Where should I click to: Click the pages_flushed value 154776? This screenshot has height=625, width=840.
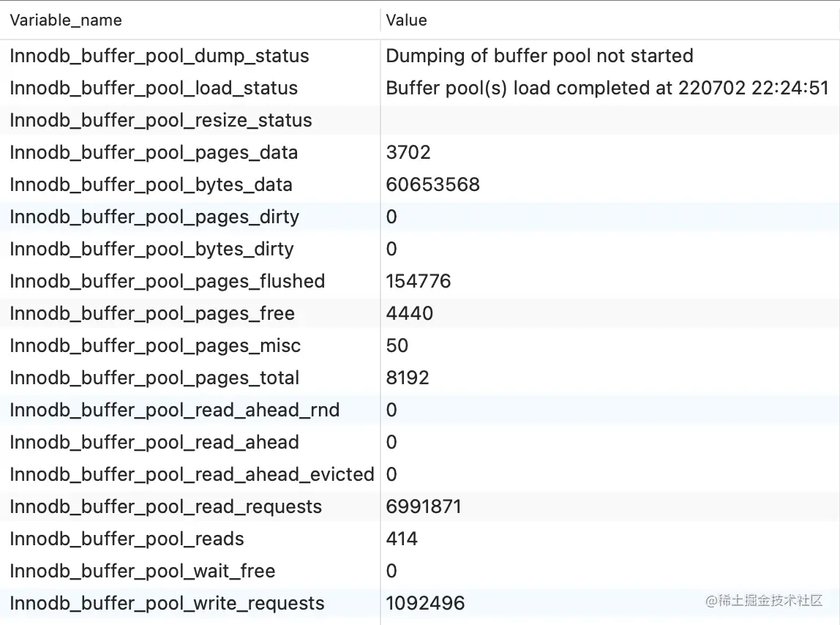[419, 282]
